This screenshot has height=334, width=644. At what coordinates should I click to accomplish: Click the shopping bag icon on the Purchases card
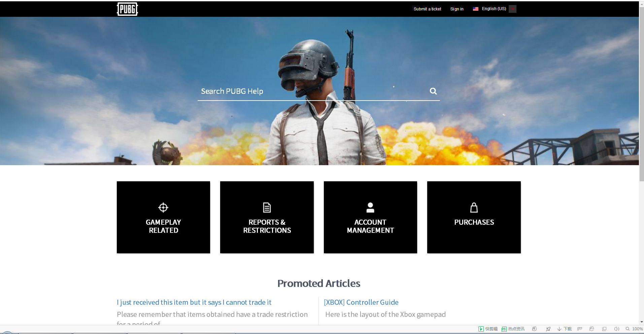click(x=474, y=208)
